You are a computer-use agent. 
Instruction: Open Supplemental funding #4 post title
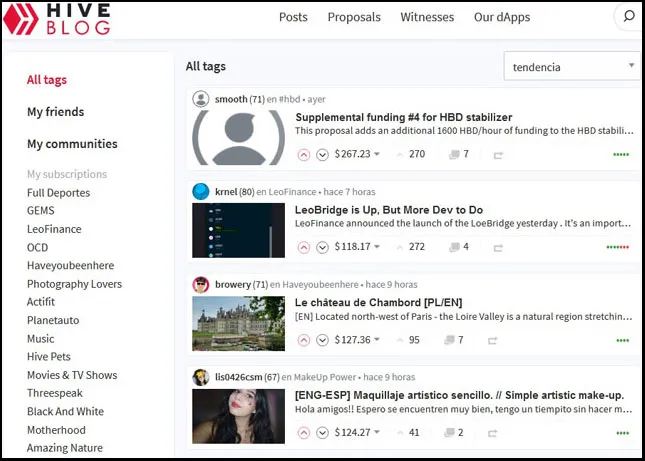tap(404, 117)
